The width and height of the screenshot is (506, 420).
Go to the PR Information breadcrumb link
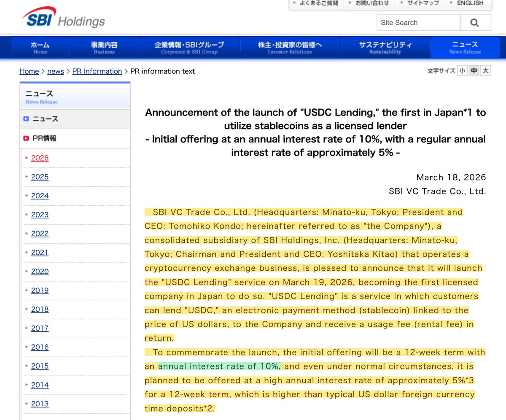97,71
